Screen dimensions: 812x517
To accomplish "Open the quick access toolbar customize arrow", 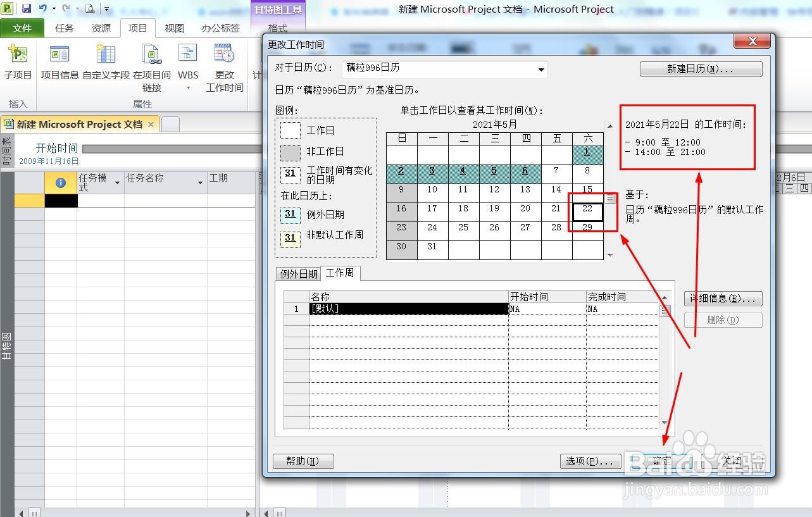I will click(107, 9).
